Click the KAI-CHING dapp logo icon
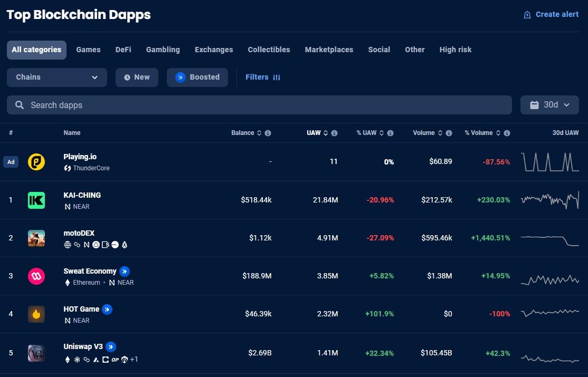This screenshot has height=377, width=588. [x=36, y=200]
